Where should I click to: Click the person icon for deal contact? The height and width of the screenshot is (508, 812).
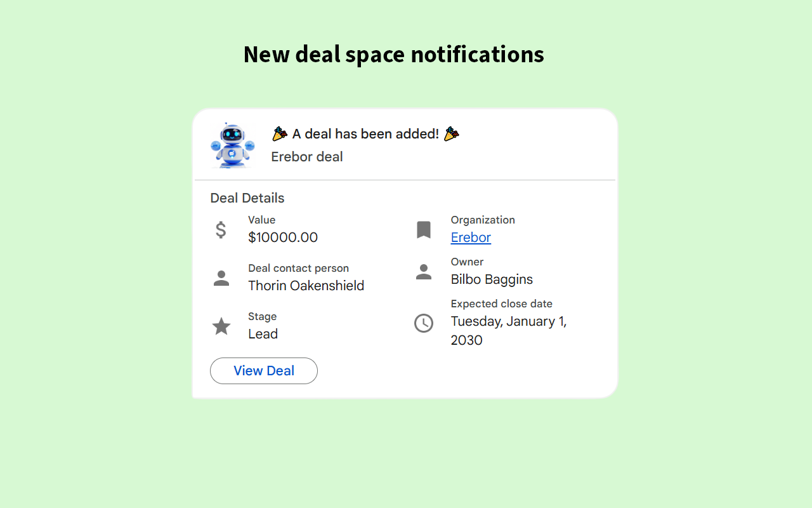[x=221, y=277]
